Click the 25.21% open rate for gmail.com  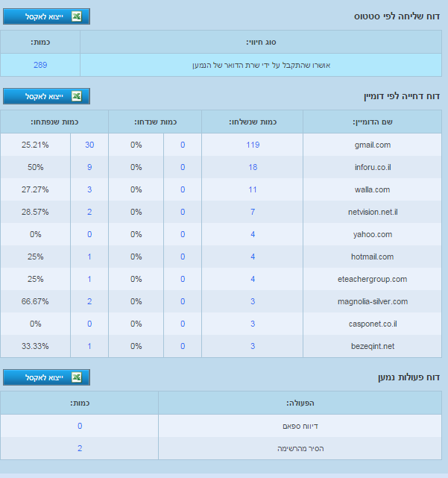point(35,145)
